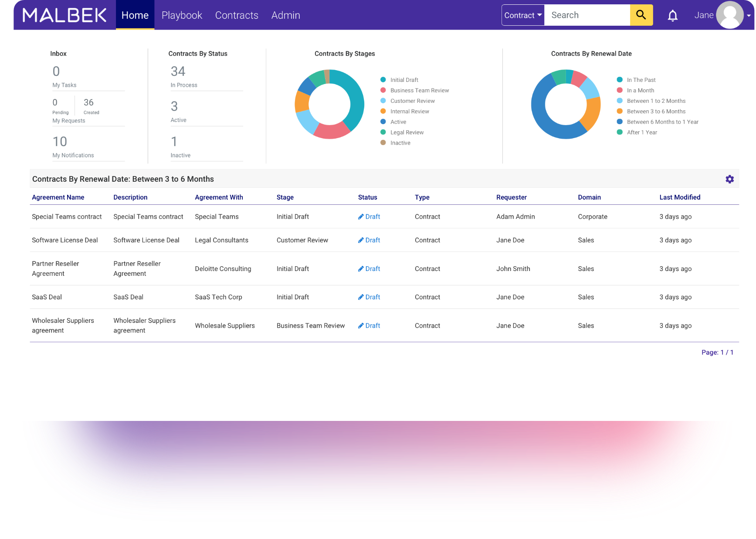Open user menu arrow beside avatar

(749, 15)
